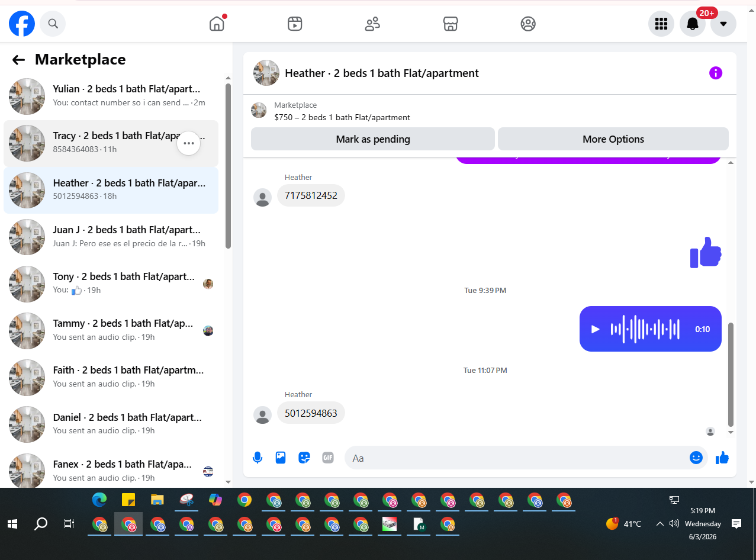
Task: Open Sticky Notes from the taskbar
Action: pyautogui.click(x=128, y=500)
